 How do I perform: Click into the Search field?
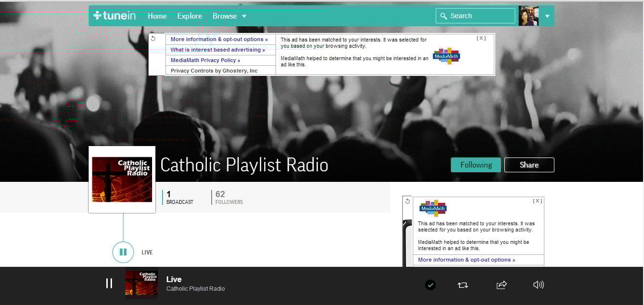(x=475, y=16)
